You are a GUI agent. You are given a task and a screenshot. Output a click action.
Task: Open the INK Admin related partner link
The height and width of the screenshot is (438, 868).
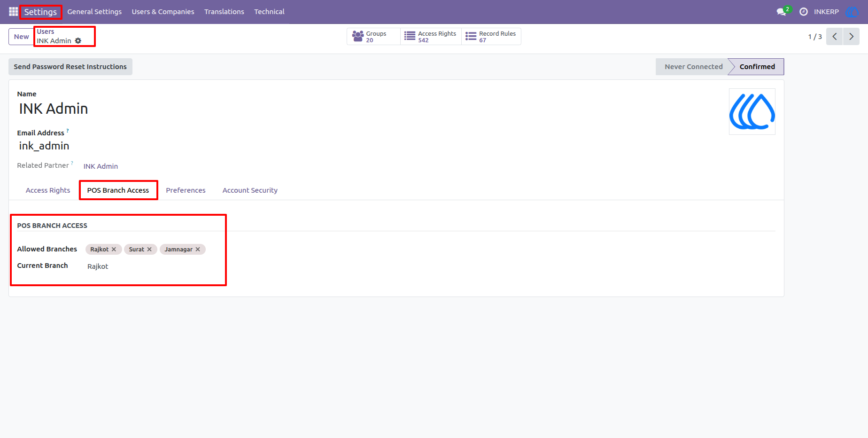tap(101, 166)
